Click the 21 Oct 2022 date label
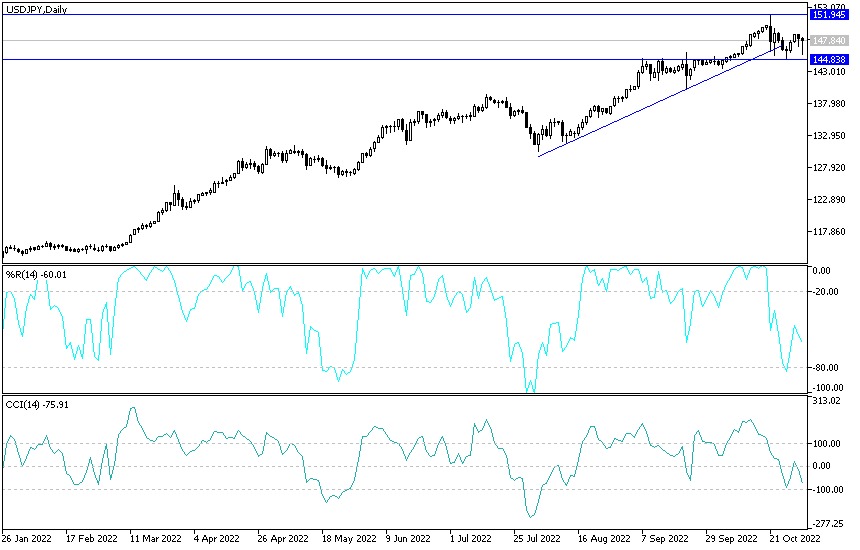The height and width of the screenshot is (550, 860). click(795, 538)
